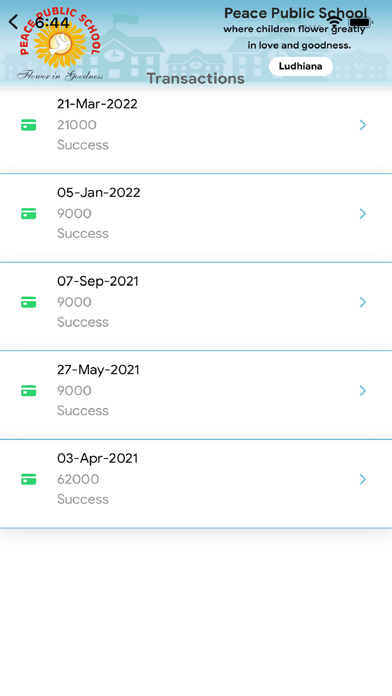Open the 21000 amount transaction
This screenshot has height=696, width=392.
[x=196, y=129]
